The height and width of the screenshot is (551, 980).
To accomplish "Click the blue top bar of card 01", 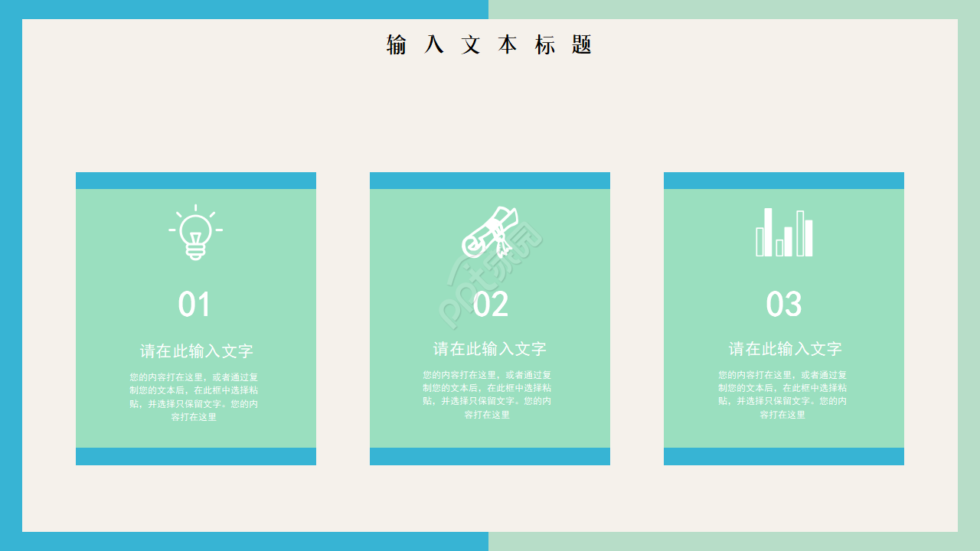I will tap(196, 179).
